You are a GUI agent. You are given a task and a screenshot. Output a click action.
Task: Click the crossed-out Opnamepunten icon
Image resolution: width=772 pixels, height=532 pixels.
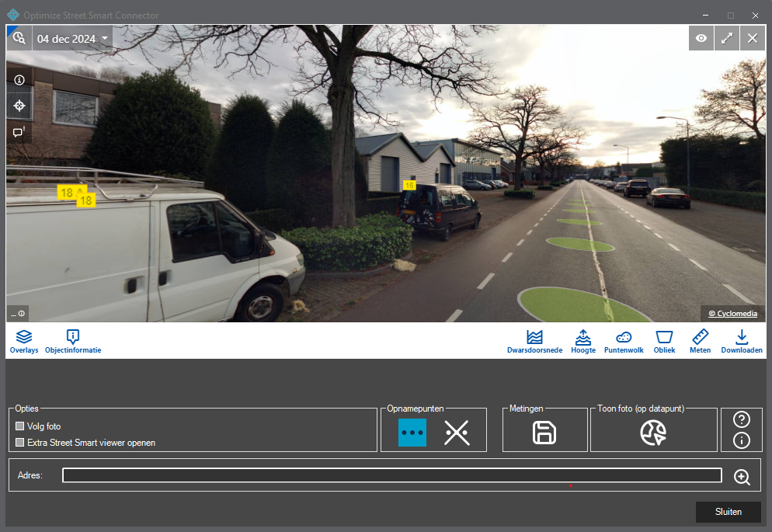tap(457, 433)
